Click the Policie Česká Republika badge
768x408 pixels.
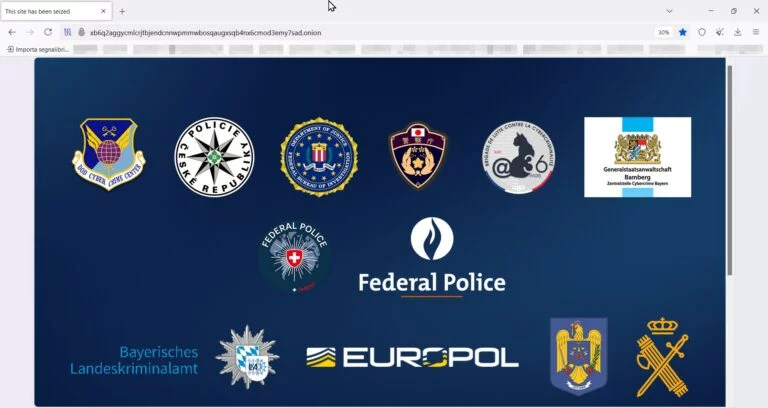pos(214,157)
